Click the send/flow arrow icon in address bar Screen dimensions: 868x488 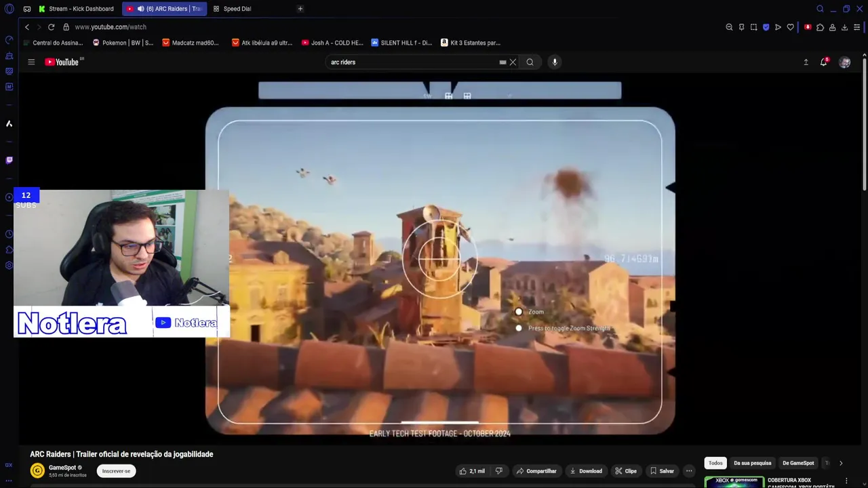(x=778, y=27)
